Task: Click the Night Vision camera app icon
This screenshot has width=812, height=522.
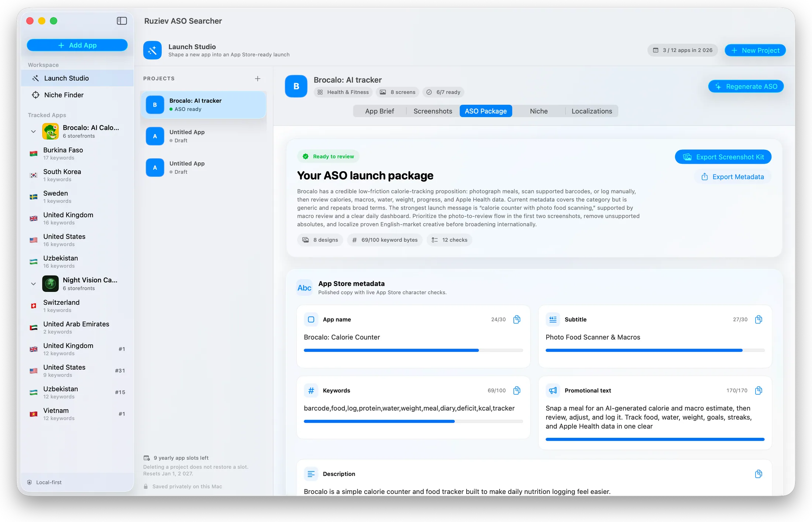Action: tap(51, 284)
